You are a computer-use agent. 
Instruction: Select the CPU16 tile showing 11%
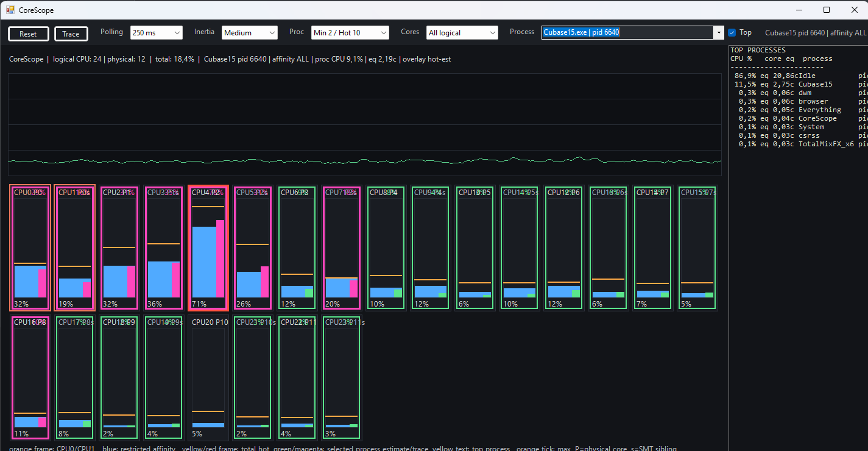pyautogui.click(x=30, y=378)
